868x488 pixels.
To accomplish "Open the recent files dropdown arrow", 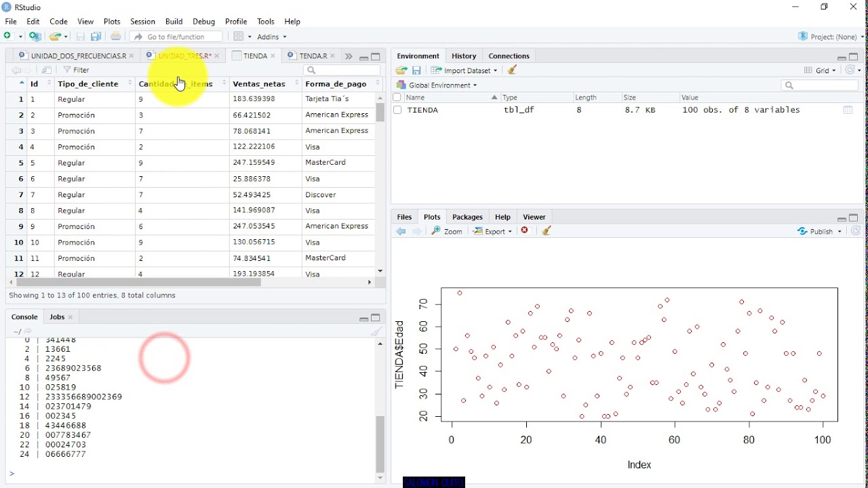I will click(66, 37).
